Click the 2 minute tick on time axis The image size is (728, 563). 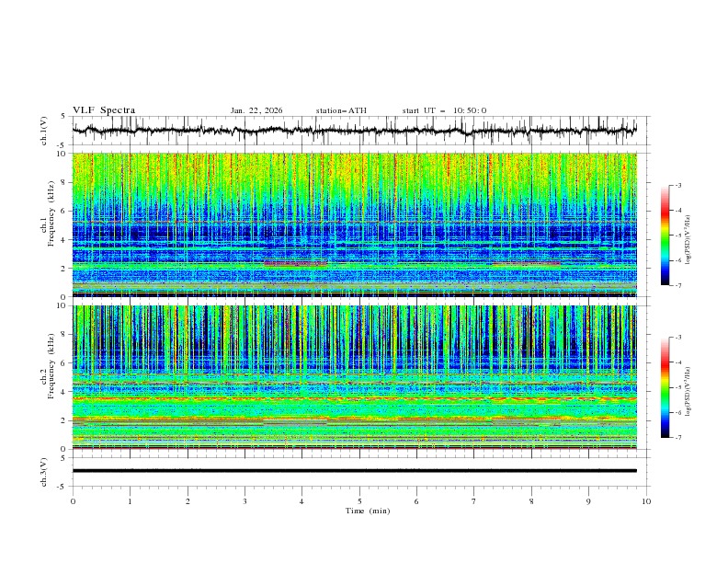(188, 501)
